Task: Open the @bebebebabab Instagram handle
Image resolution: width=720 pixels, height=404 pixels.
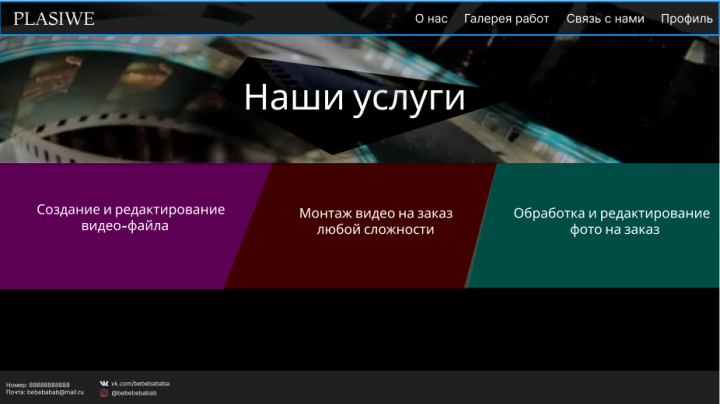Action: click(x=134, y=393)
